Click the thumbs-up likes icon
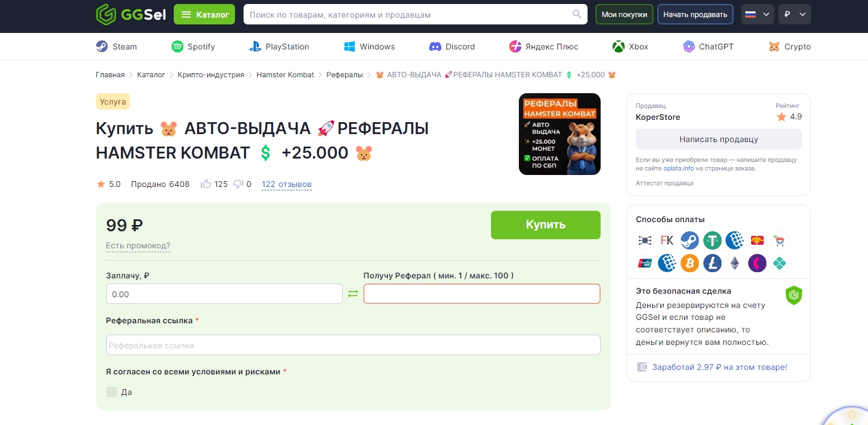The width and height of the screenshot is (868, 425). click(x=206, y=184)
